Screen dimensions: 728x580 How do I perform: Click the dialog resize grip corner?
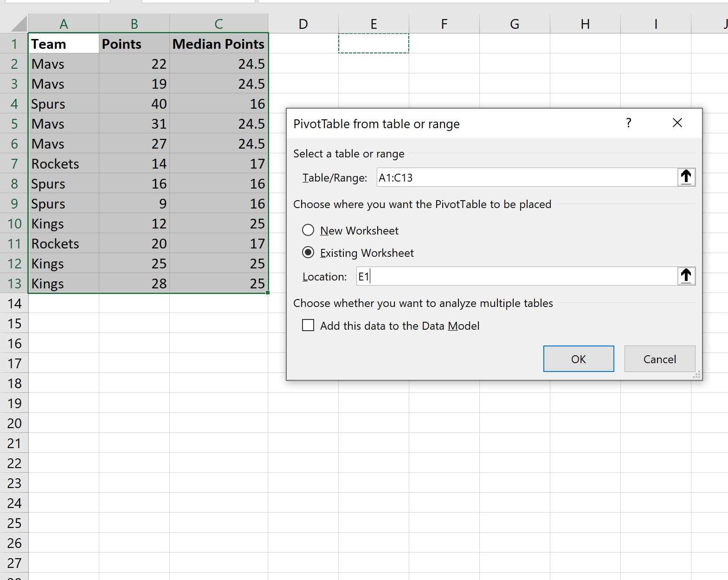696,375
